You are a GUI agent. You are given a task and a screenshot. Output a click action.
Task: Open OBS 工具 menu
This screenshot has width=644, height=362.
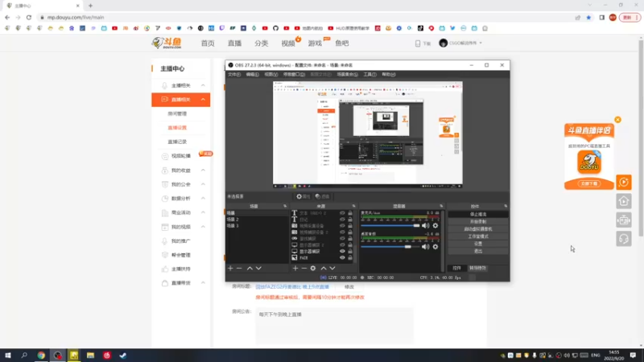pos(369,74)
